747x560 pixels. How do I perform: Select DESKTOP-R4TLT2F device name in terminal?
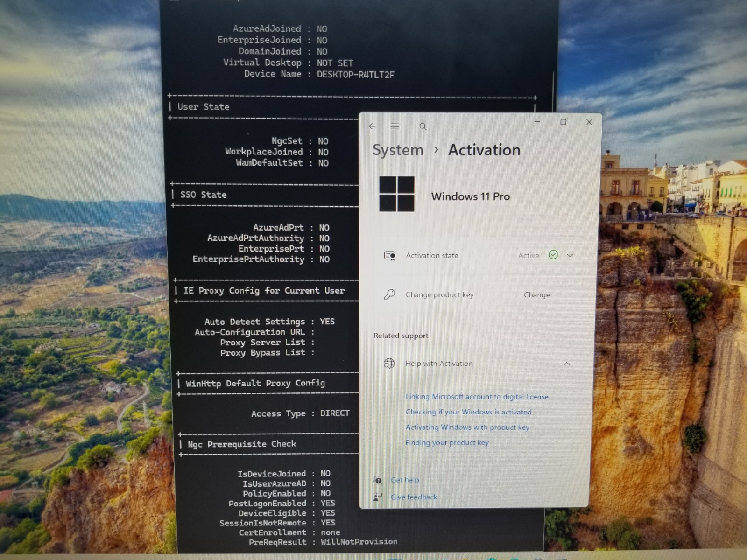pos(355,75)
